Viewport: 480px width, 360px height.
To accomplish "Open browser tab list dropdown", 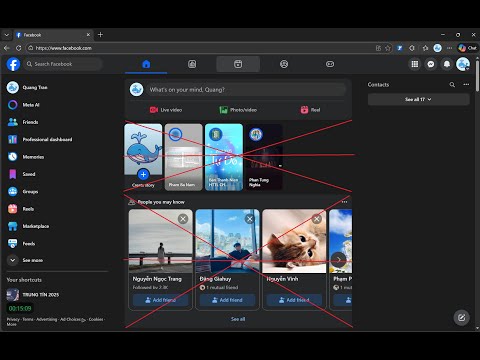I will (x=7, y=35).
